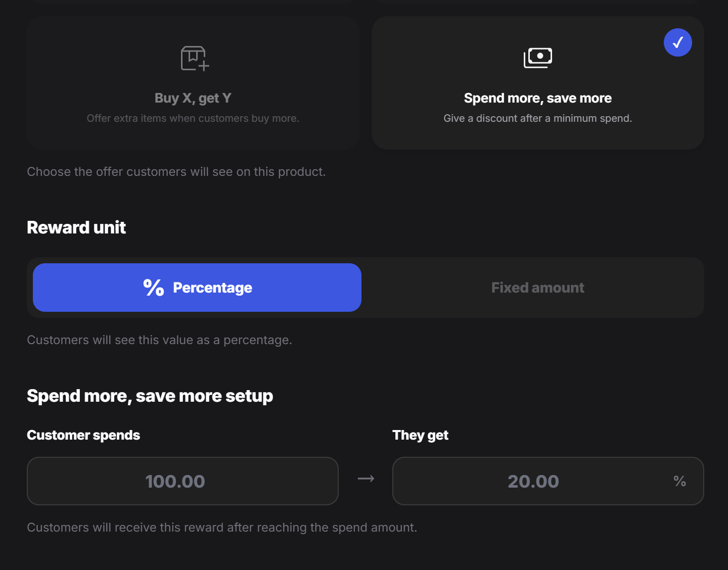The image size is (728, 570).
Task: Click the Reward unit heading
Action: (76, 227)
